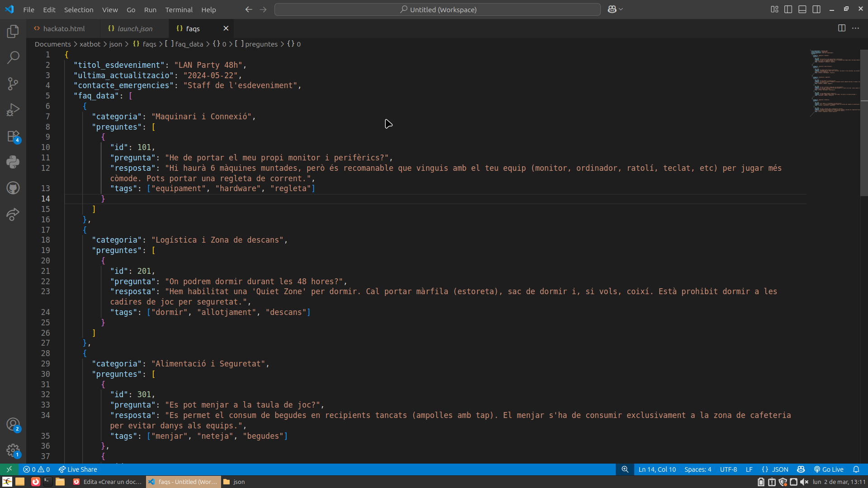Open the Search view in the sidebar

click(13, 57)
